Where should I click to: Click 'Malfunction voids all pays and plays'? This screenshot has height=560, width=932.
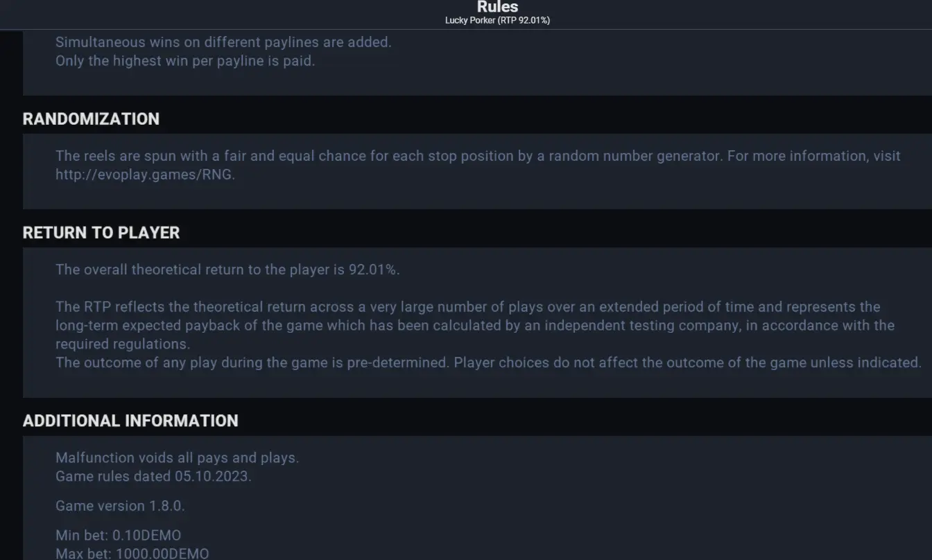[178, 457]
